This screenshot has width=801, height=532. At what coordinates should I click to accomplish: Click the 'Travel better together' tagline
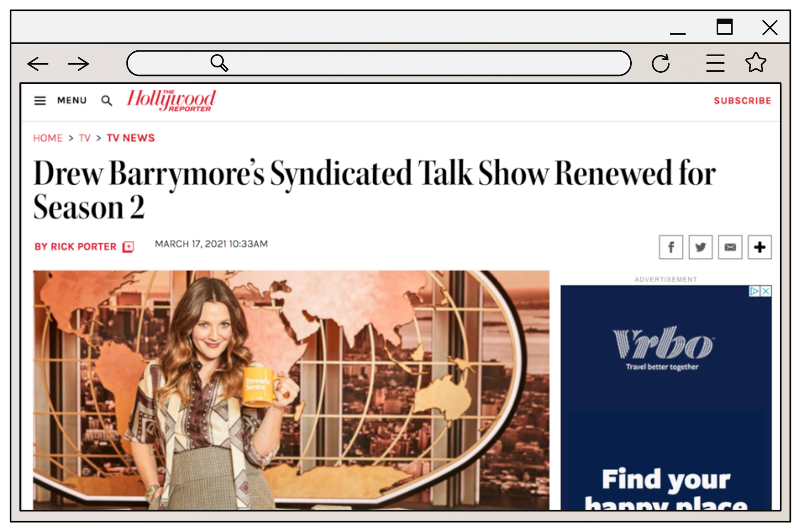click(x=662, y=367)
